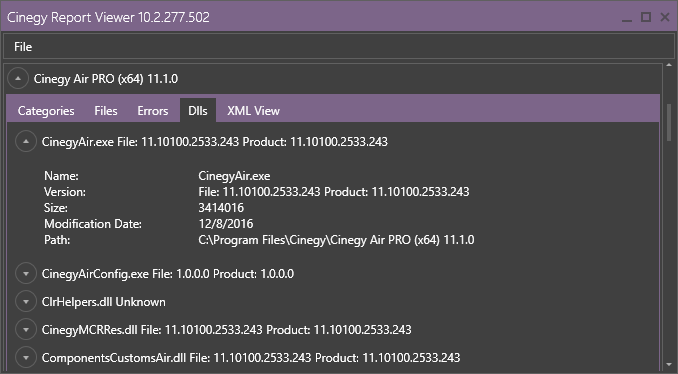Click the Modification Date: label

(93, 224)
